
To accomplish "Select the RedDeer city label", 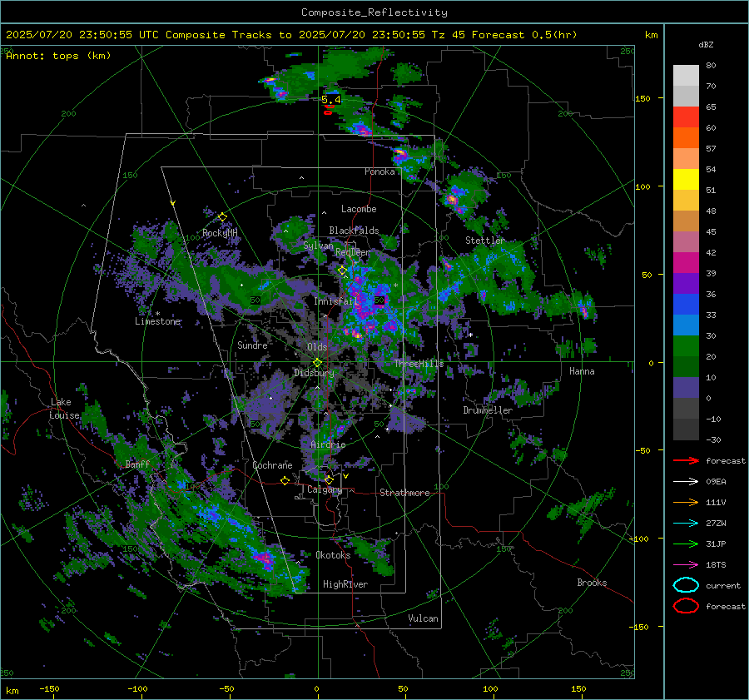I will point(353,252).
